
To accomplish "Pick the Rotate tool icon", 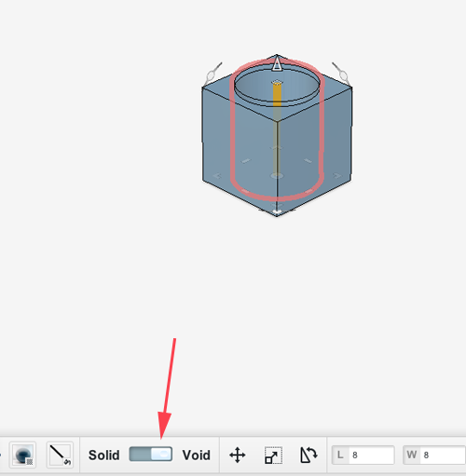I will [x=308, y=456].
